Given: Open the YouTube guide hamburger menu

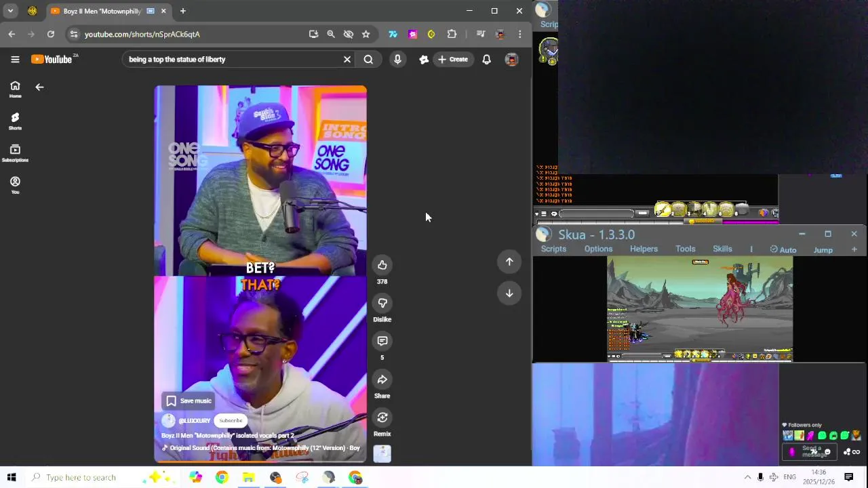Looking at the screenshot, I should click(15, 59).
